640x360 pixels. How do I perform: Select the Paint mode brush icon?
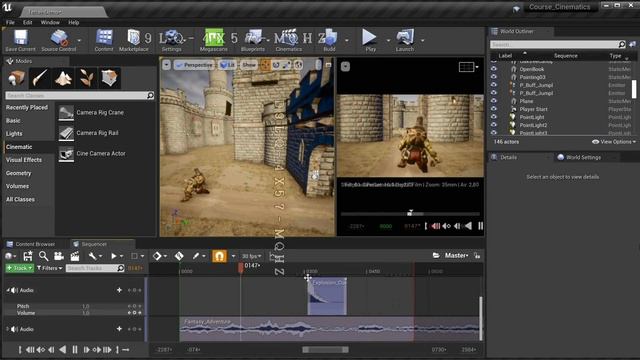pos(40,78)
